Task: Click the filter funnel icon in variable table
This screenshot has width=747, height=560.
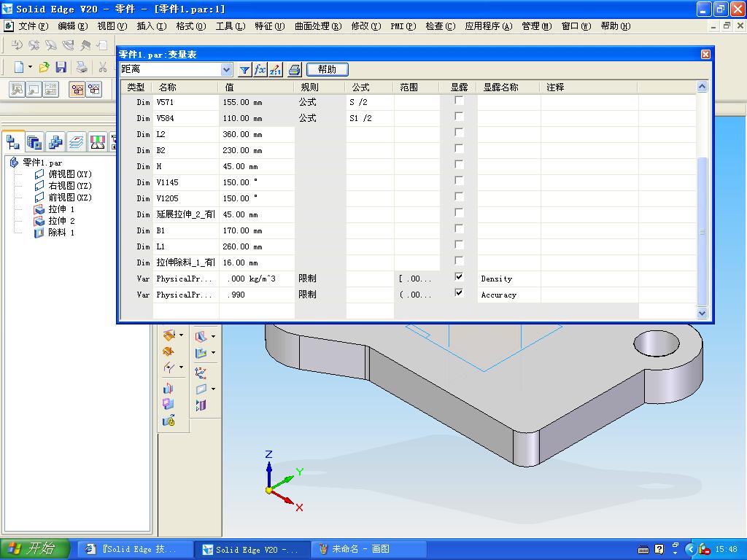Action: tap(244, 70)
